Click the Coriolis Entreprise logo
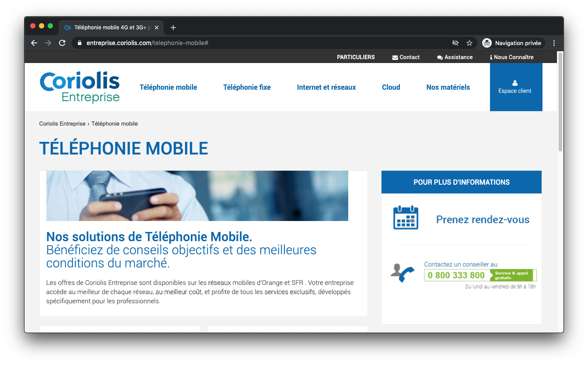 pos(80,87)
